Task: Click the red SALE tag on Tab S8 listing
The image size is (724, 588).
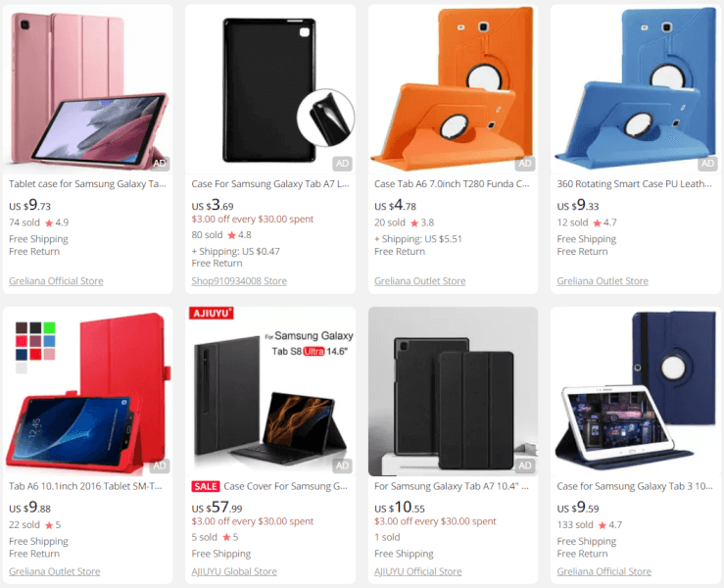Action: [206, 486]
